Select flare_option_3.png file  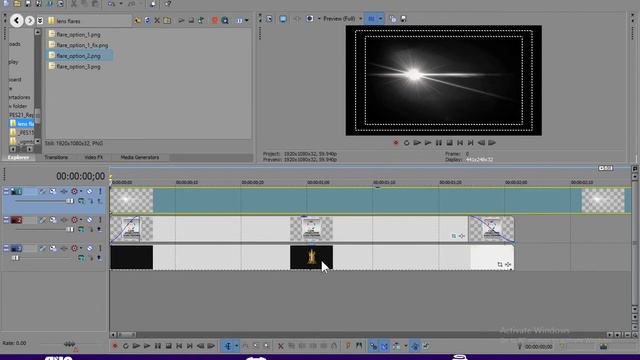(75, 66)
